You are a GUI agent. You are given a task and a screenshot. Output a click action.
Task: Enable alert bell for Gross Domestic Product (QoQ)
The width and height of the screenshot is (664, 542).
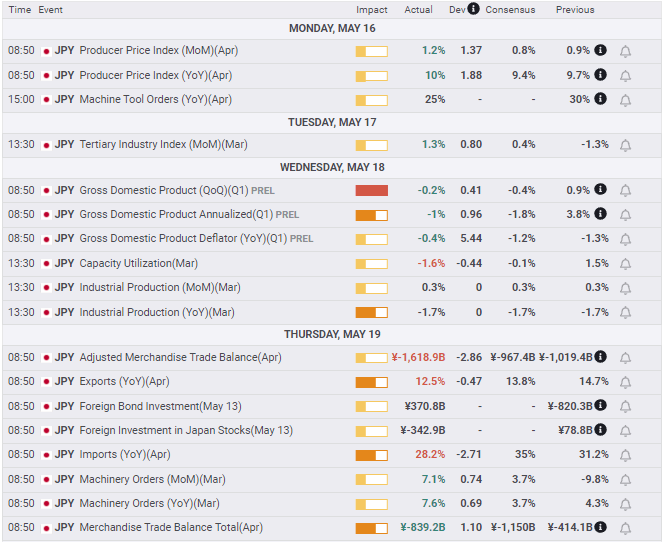(x=625, y=191)
